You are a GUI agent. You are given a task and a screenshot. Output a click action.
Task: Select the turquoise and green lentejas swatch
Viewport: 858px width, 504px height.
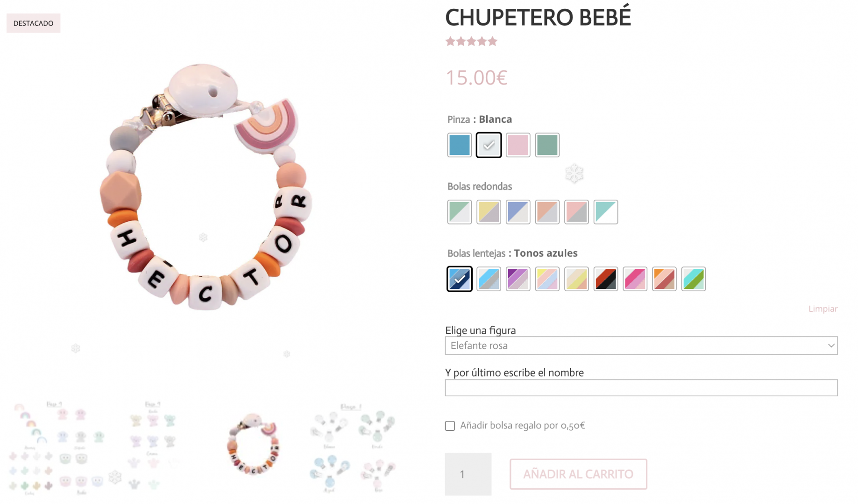tap(694, 279)
